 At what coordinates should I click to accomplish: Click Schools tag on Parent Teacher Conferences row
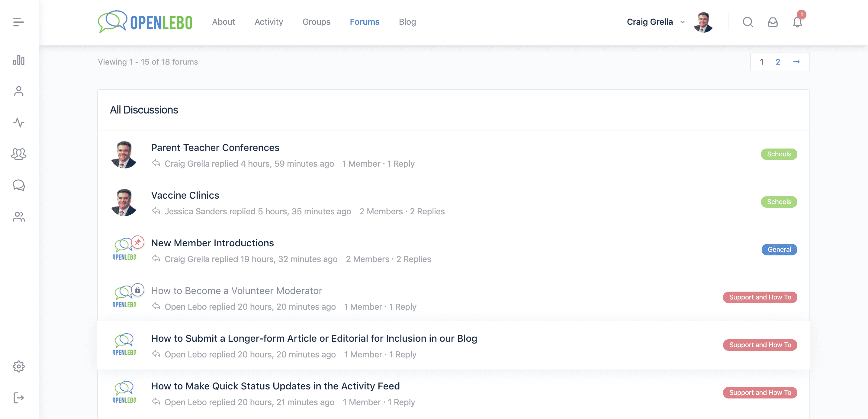pos(779,154)
